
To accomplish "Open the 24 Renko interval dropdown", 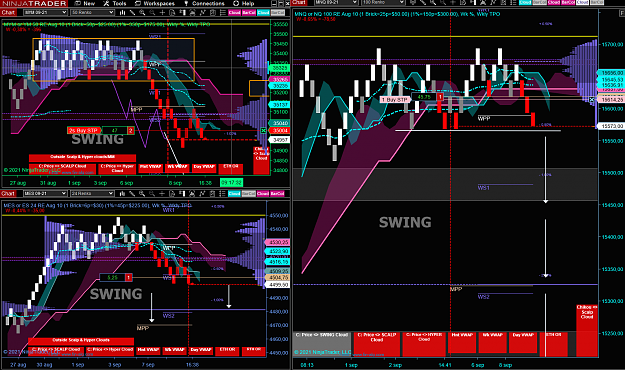I will pos(92,193).
